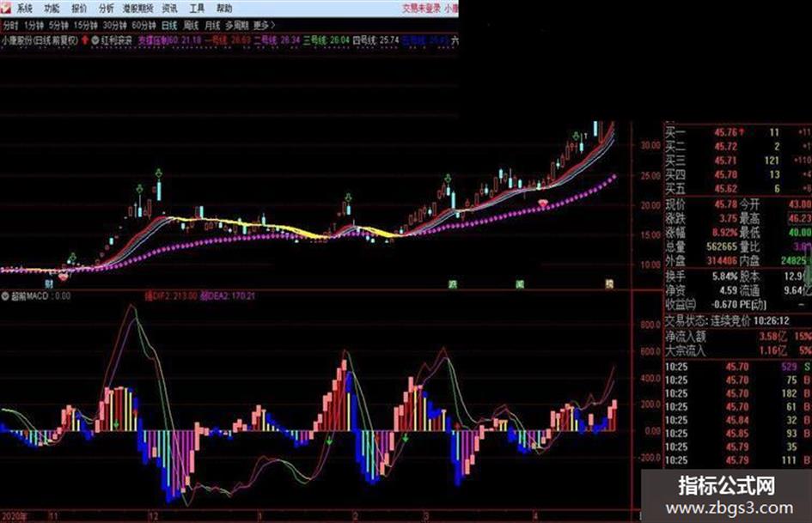Viewport: 812px width, 523px height.
Task: Click the 跌 marker under the price chart
Action: pos(453,283)
